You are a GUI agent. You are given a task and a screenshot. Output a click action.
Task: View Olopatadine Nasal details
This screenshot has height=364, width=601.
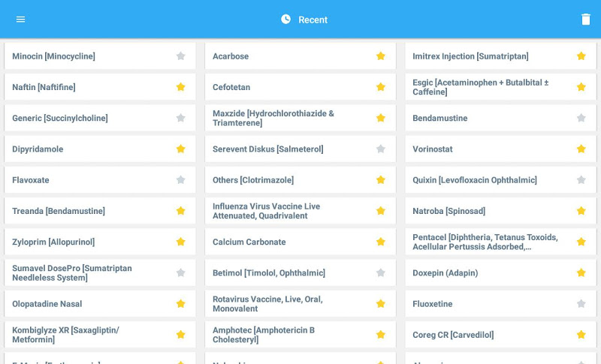pyautogui.click(x=100, y=304)
